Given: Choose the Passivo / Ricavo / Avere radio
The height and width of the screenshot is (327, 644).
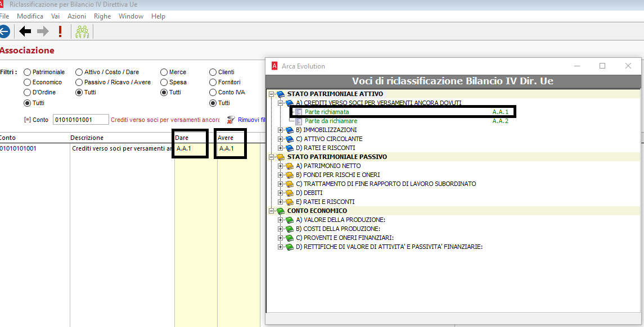Looking at the screenshot, I should [x=79, y=83].
